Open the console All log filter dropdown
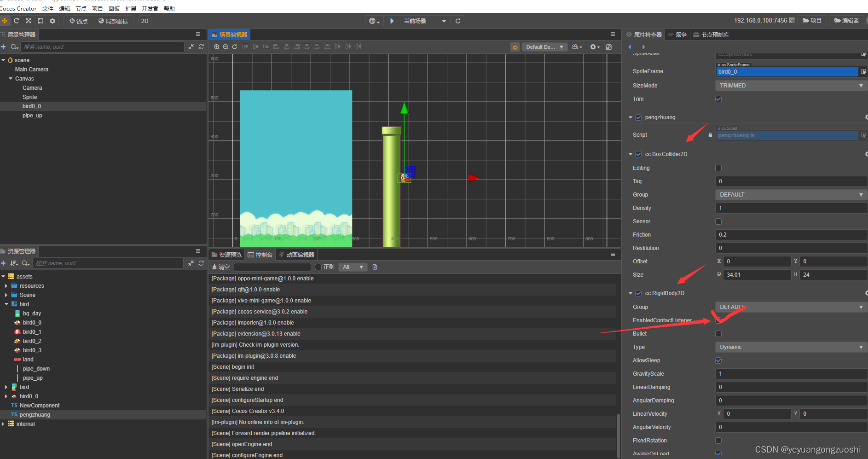The height and width of the screenshot is (459, 868). pyautogui.click(x=353, y=267)
